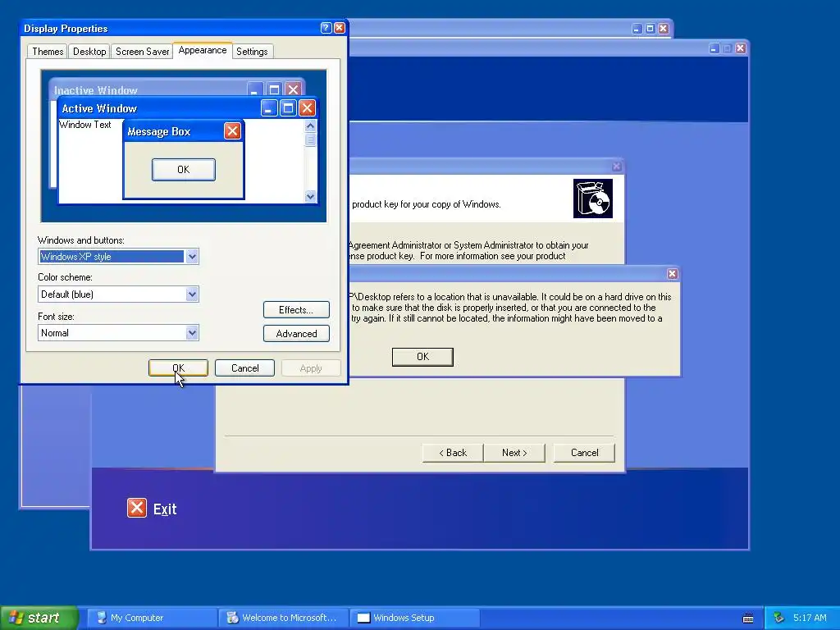840x630 pixels.
Task: Click the preview Window Text label
Action: point(85,125)
